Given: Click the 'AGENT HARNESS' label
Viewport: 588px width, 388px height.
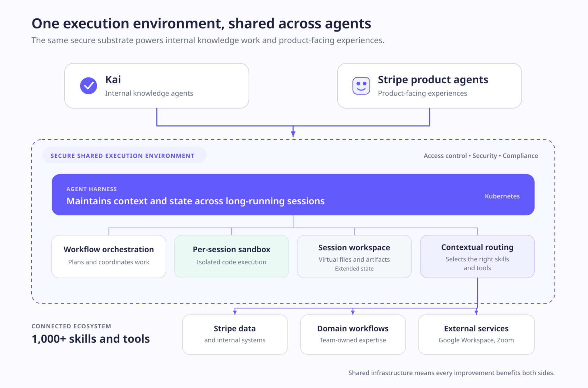Looking at the screenshot, I should 92,189.
